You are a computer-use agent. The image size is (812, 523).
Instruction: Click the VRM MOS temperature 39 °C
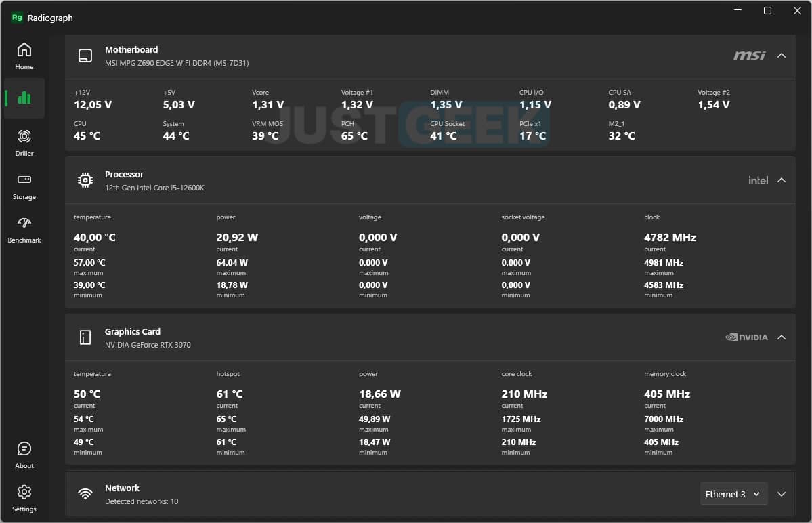[265, 135]
